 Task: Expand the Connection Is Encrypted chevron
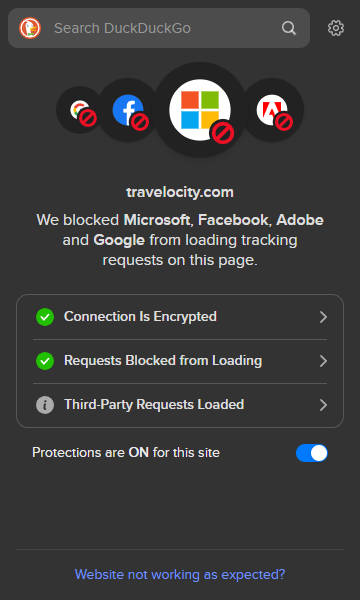point(323,317)
